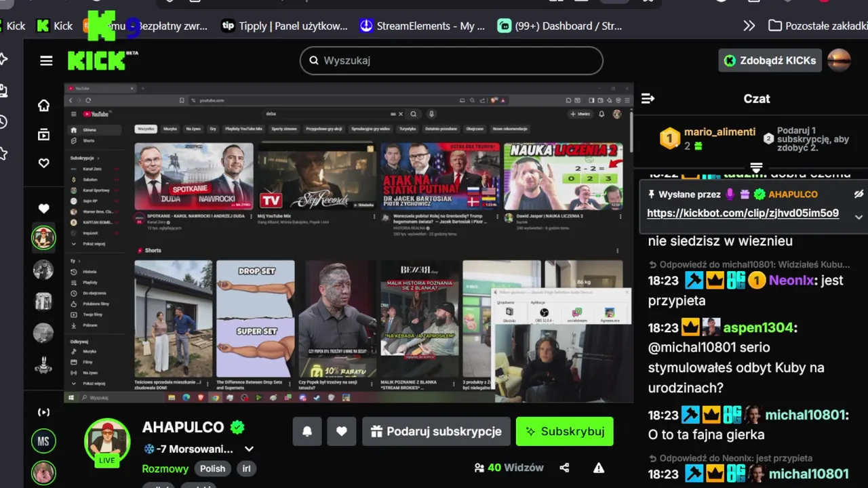Click AHAPULCO sender name in pinned message

[793, 194]
